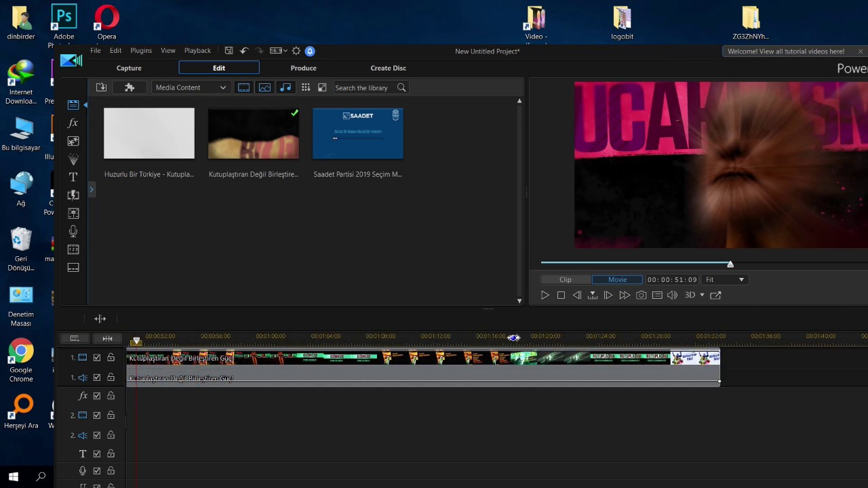Undock the preview window icon

(715, 296)
